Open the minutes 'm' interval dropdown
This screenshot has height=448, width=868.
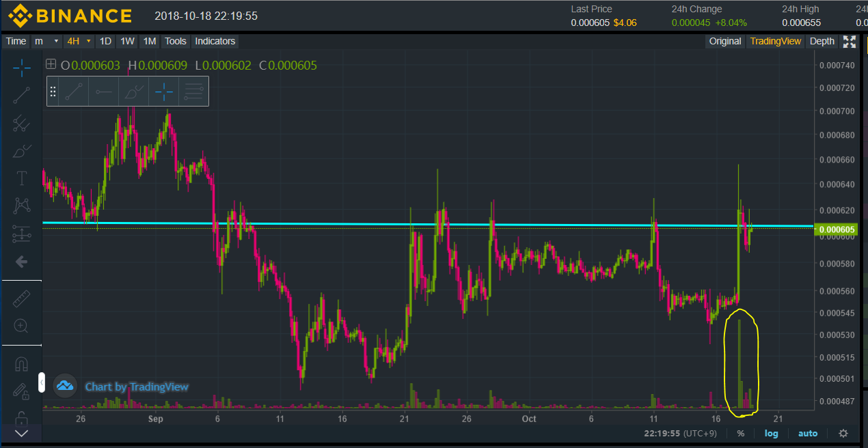[x=46, y=42]
